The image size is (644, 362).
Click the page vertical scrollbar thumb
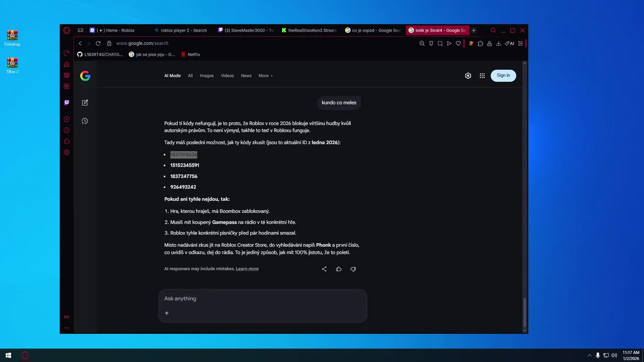(x=525, y=312)
